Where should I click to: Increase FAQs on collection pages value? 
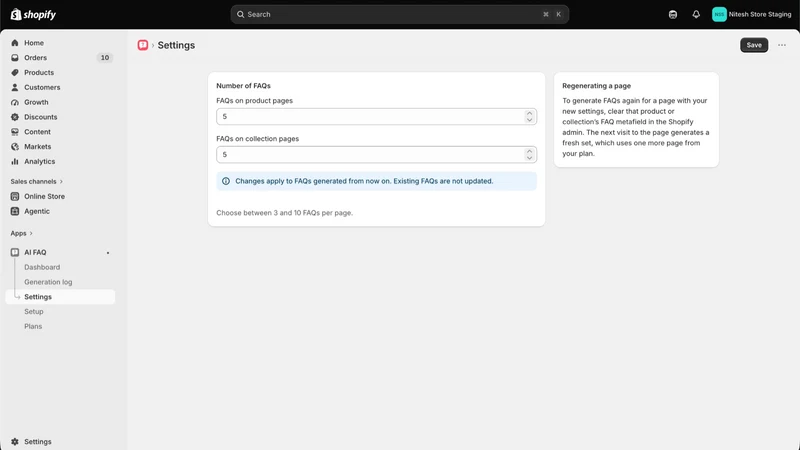[x=529, y=151]
